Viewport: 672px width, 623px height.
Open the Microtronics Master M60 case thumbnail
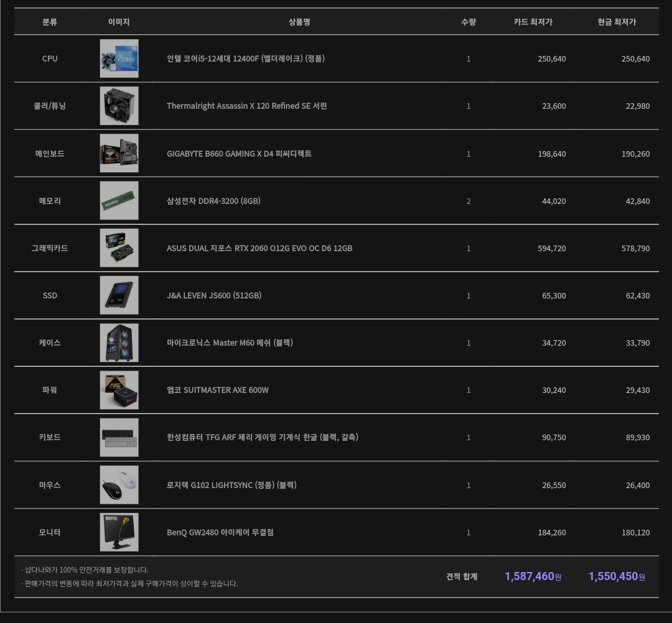[119, 343]
